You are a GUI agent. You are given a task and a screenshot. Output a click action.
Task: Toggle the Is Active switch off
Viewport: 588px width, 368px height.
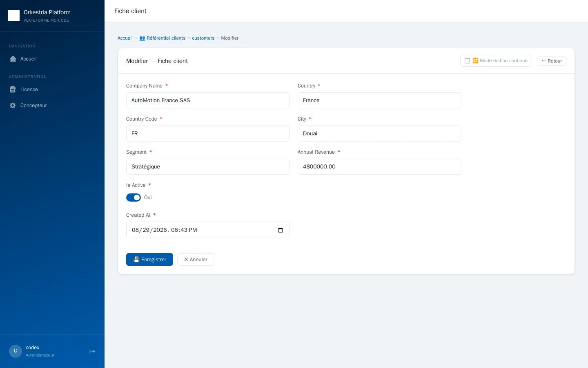pos(134,197)
